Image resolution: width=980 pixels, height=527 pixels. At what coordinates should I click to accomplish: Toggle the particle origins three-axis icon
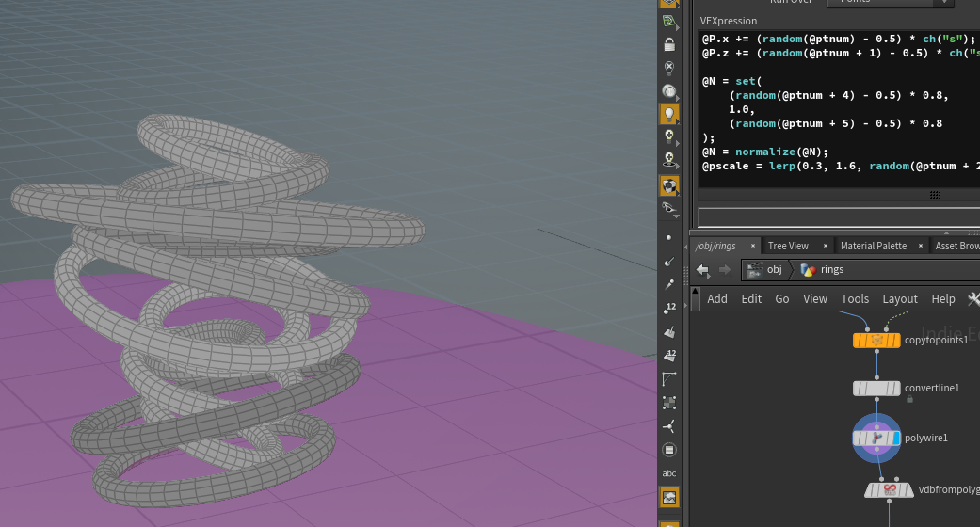668,426
